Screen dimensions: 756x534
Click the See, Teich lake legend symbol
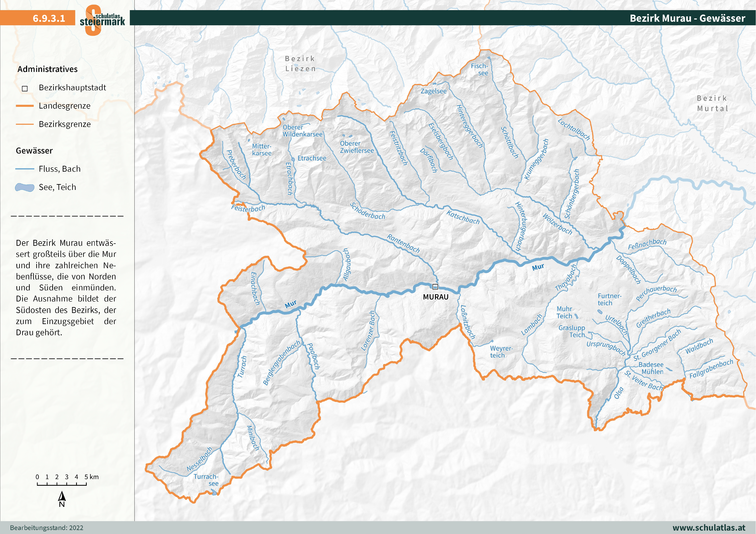click(25, 188)
